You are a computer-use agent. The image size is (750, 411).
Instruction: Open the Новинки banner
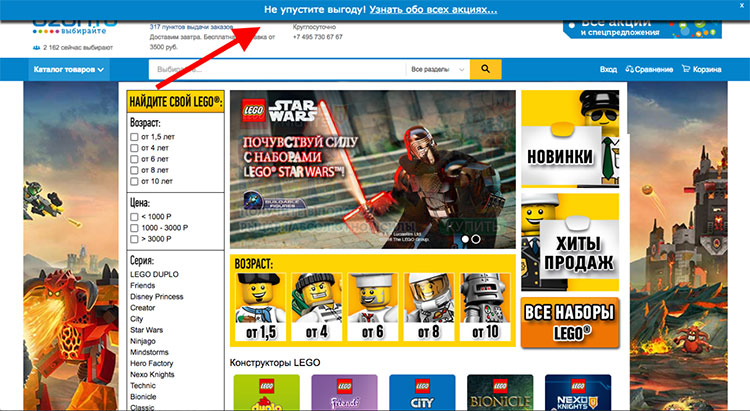click(570, 139)
